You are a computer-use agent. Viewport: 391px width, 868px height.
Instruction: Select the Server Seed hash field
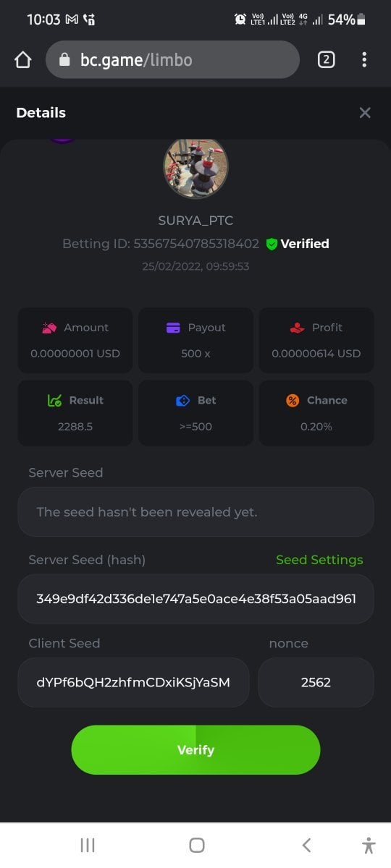coord(195,599)
